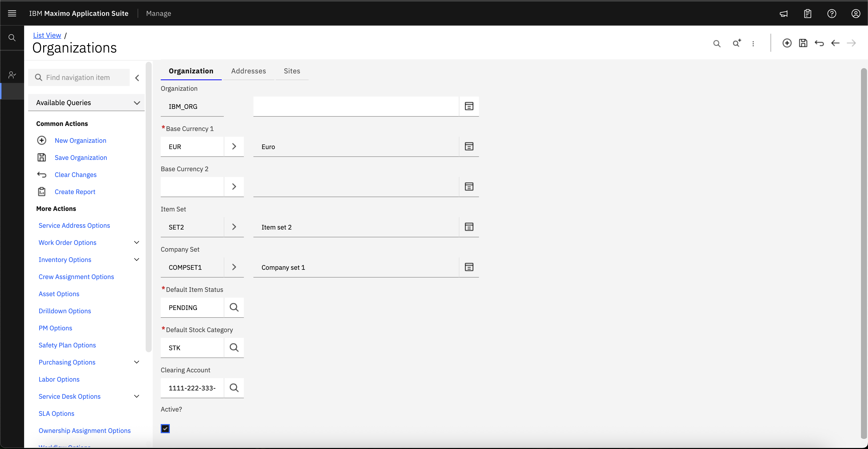The image size is (868, 449).
Task: Open the announcements megaphone icon
Action: point(784,14)
